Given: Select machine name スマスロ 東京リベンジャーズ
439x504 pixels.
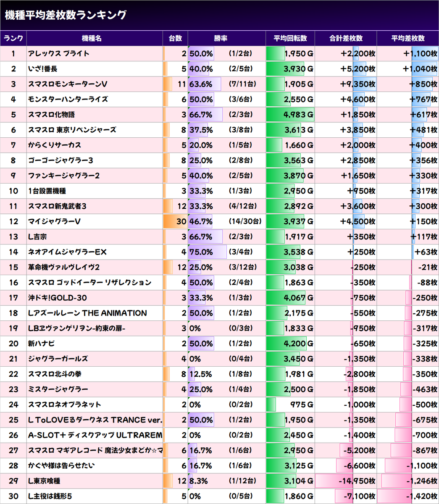Looking at the screenshot, I should coord(72,130).
